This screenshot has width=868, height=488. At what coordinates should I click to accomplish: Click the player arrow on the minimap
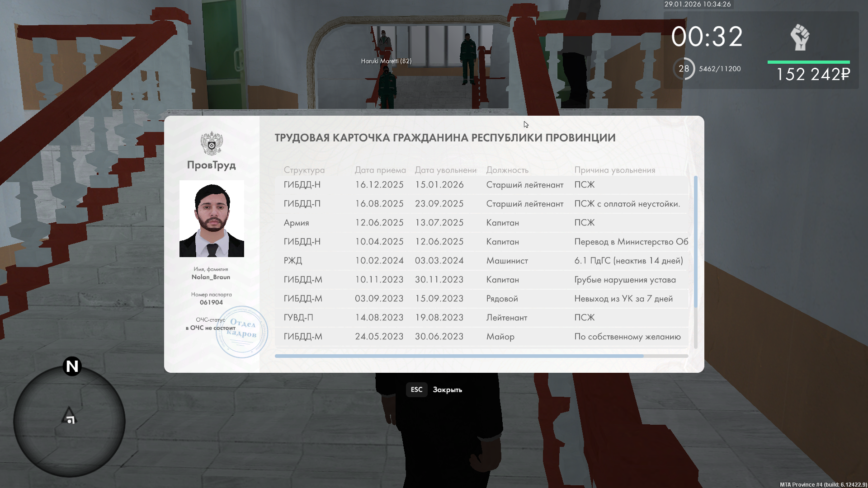[69, 415]
